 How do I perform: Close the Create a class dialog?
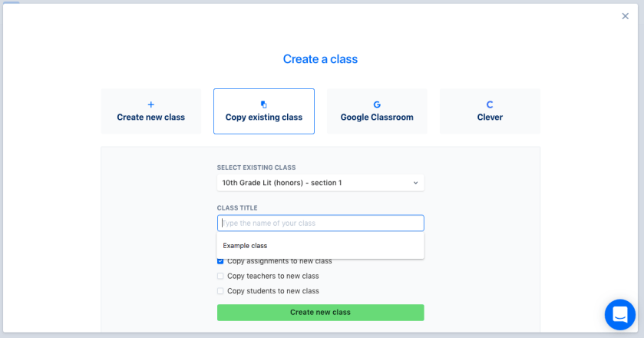coord(625,16)
